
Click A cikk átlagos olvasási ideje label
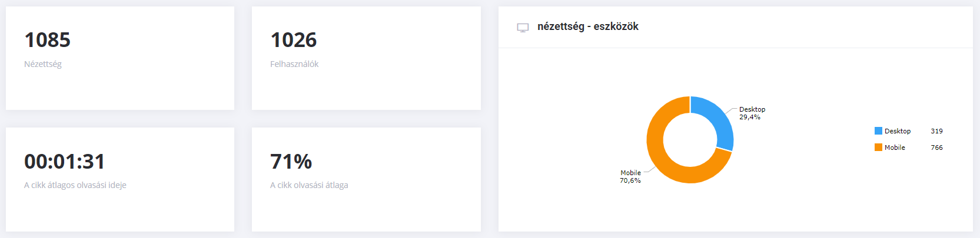tap(75, 185)
